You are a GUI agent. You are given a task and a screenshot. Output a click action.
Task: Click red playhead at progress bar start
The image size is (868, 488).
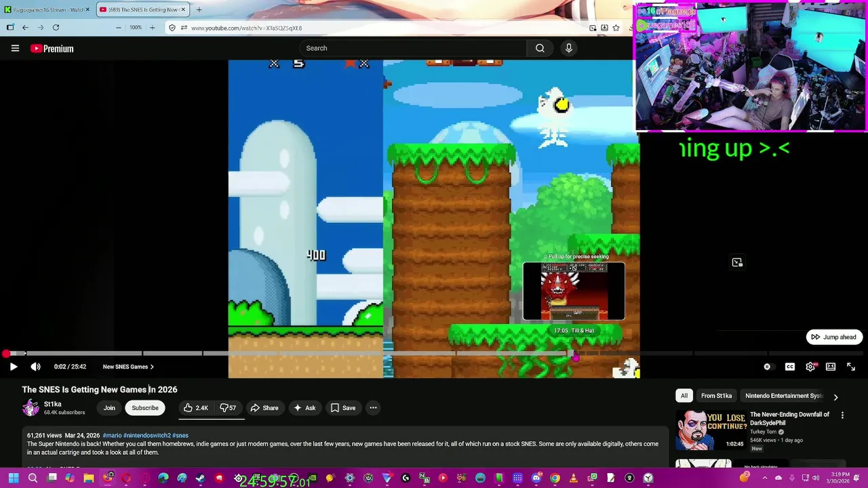(5, 353)
